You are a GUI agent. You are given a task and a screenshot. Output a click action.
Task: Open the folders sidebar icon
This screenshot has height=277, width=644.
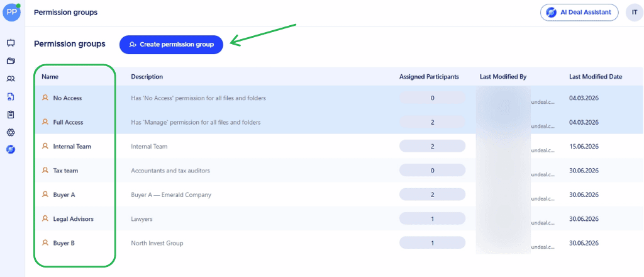(11, 61)
